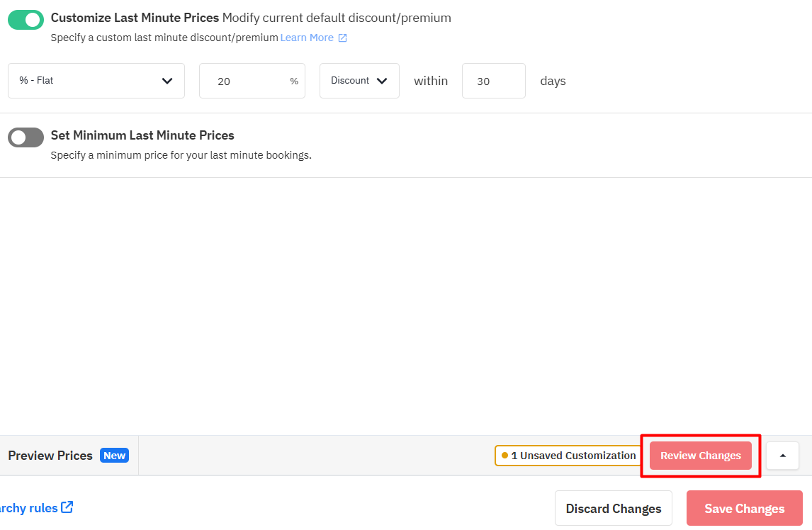Open the '% - Flat' type dropdown

click(x=96, y=81)
